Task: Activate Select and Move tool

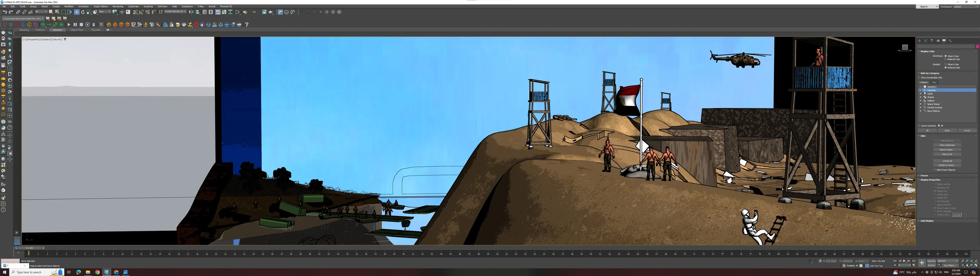Action: (77, 12)
